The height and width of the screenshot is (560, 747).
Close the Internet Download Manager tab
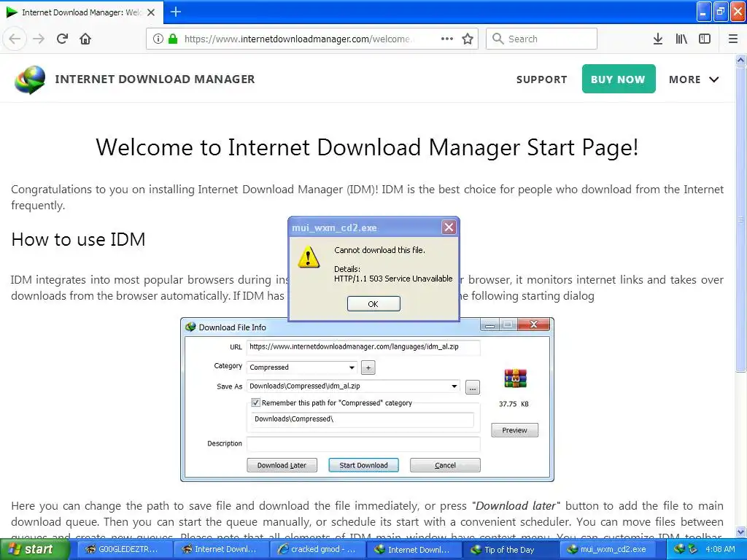[151, 12]
